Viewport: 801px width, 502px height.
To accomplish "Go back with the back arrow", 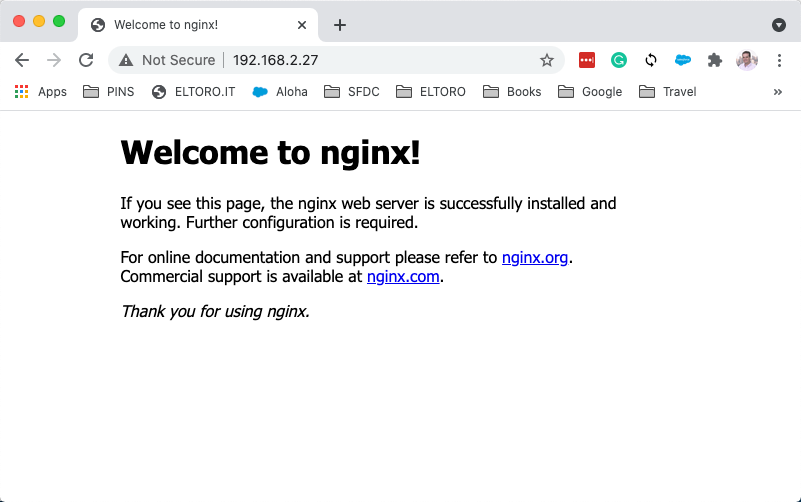I will [x=22, y=60].
